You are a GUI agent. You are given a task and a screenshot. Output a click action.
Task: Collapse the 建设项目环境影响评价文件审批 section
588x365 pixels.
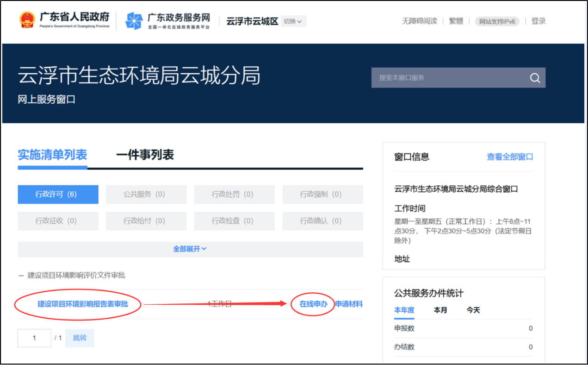point(21,276)
